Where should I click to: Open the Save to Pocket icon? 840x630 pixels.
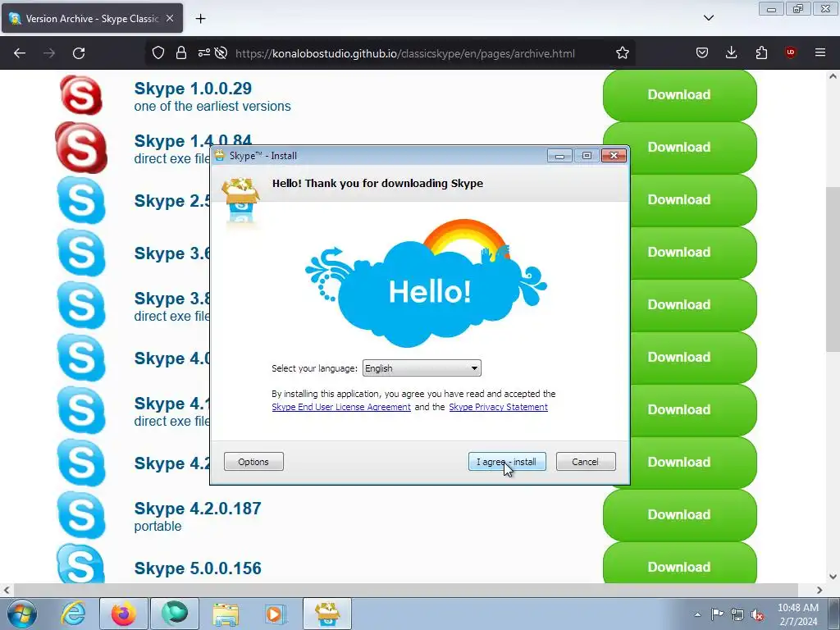tap(702, 52)
